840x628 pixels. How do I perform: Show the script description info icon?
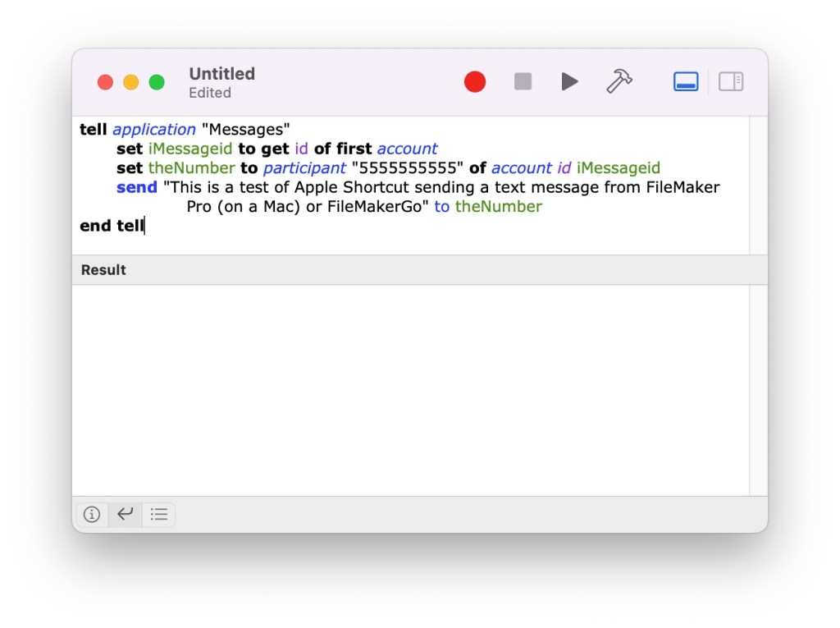click(92, 515)
